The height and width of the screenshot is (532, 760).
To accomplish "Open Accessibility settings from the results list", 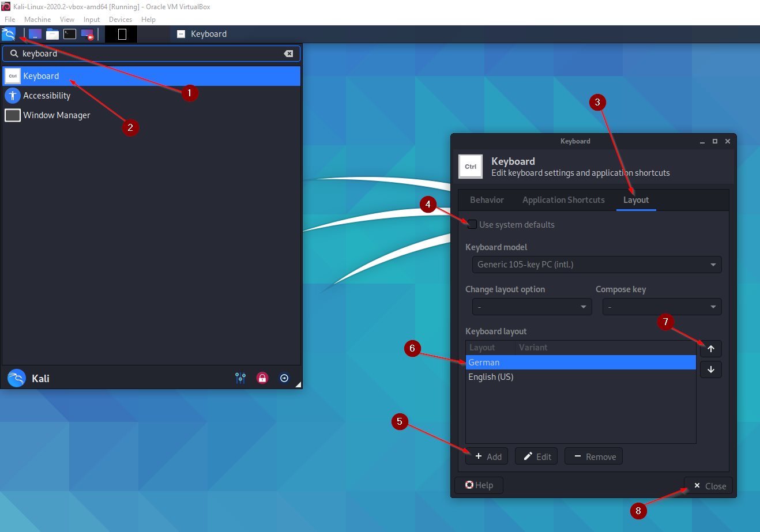I will [46, 96].
